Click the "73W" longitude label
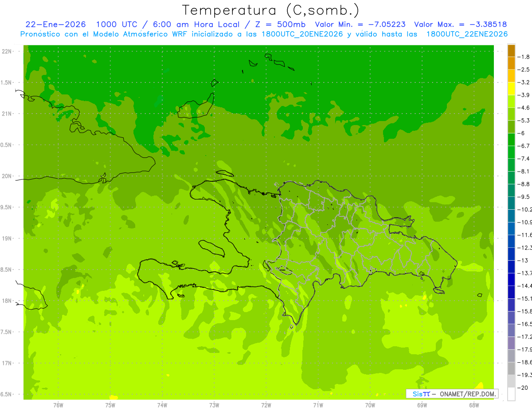Viewport: 532px width, 411px height. (x=214, y=405)
